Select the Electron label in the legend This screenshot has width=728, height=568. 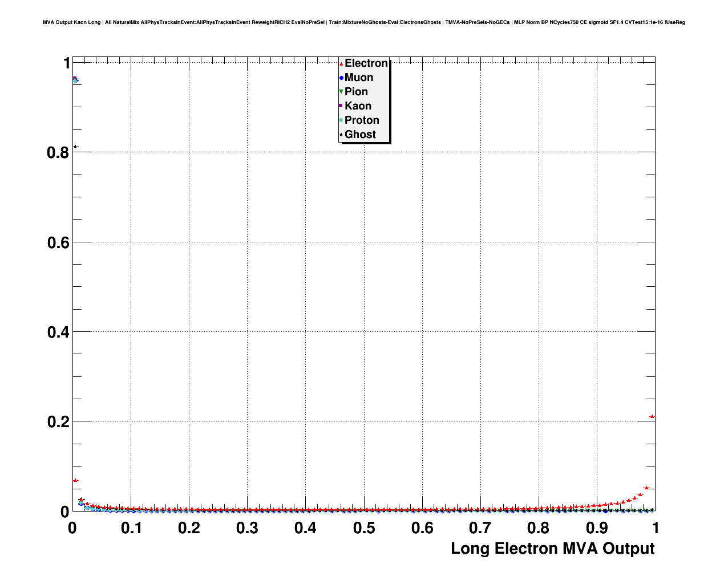[366, 63]
